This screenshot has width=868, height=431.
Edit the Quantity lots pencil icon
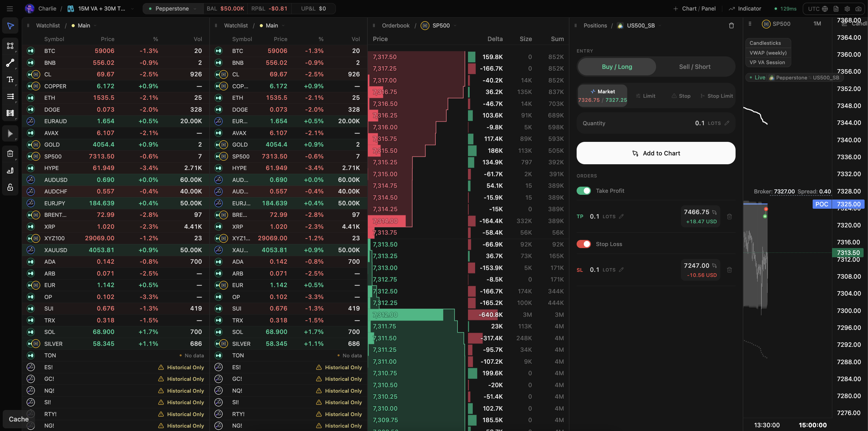coord(727,123)
